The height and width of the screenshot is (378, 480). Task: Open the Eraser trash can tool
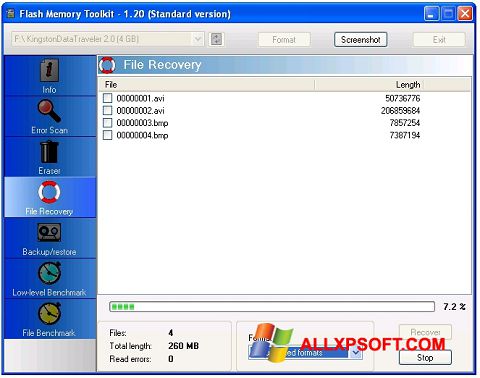coord(49,152)
